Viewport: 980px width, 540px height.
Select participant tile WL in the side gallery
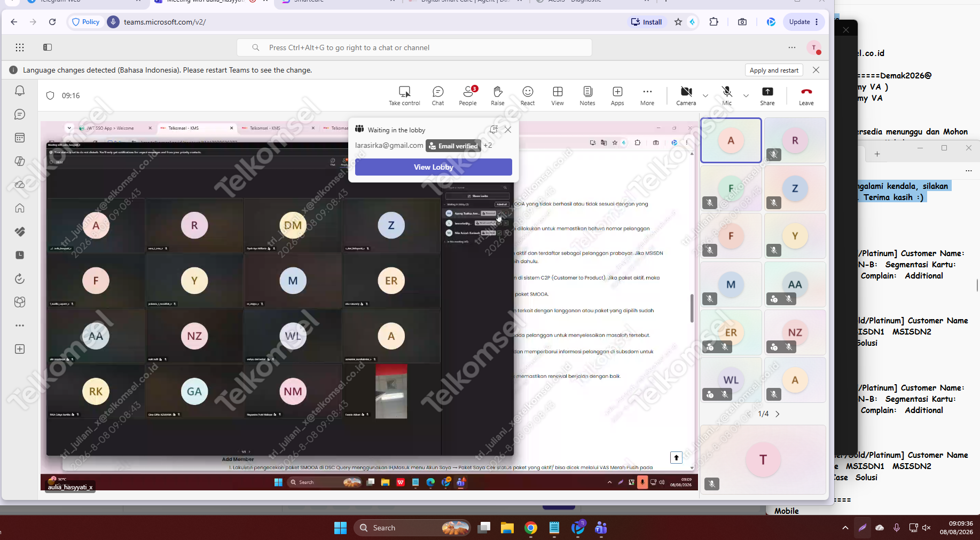pos(731,380)
